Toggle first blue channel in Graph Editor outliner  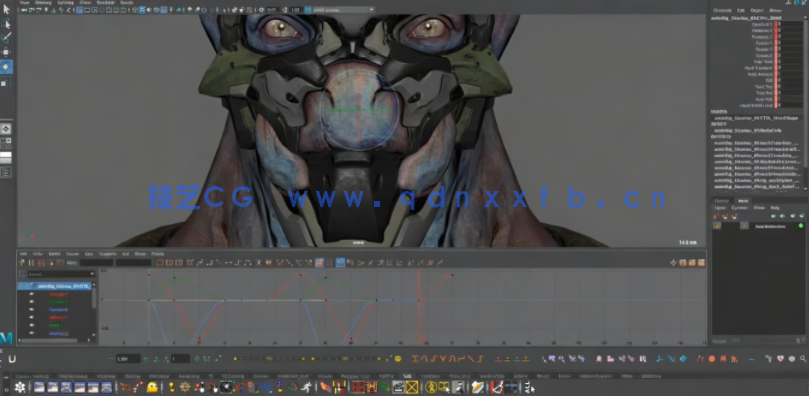58,309
